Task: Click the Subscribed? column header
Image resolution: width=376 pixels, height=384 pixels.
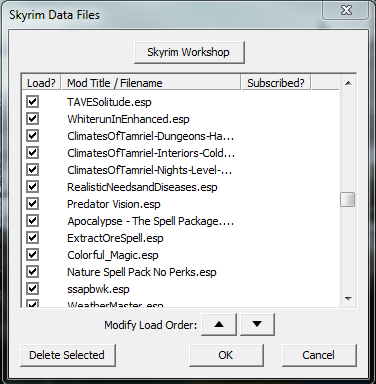Action: (276, 83)
